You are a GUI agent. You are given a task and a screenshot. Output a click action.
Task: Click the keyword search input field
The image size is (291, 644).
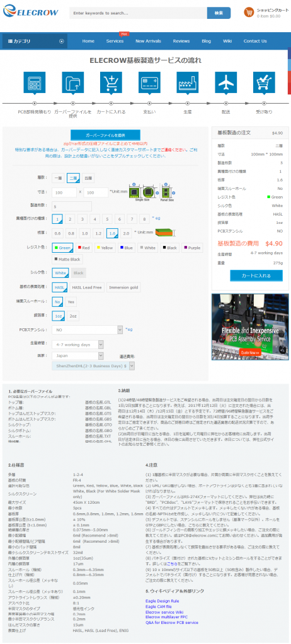pos(139,13)
